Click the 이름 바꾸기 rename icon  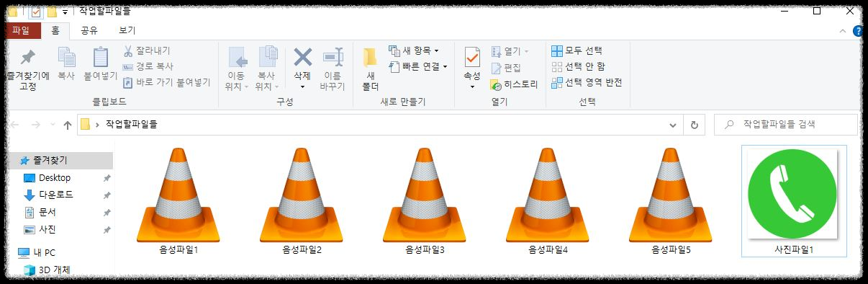[x=333, y=57]
